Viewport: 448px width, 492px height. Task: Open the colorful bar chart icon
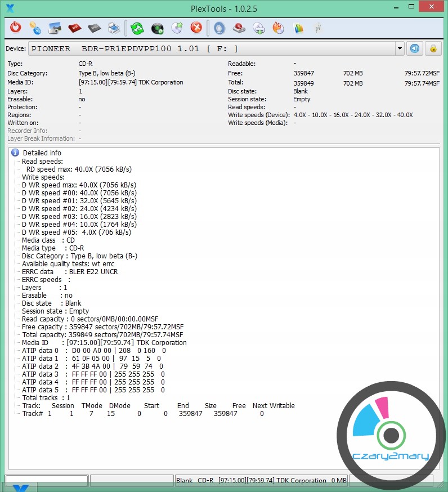(298, 28)
